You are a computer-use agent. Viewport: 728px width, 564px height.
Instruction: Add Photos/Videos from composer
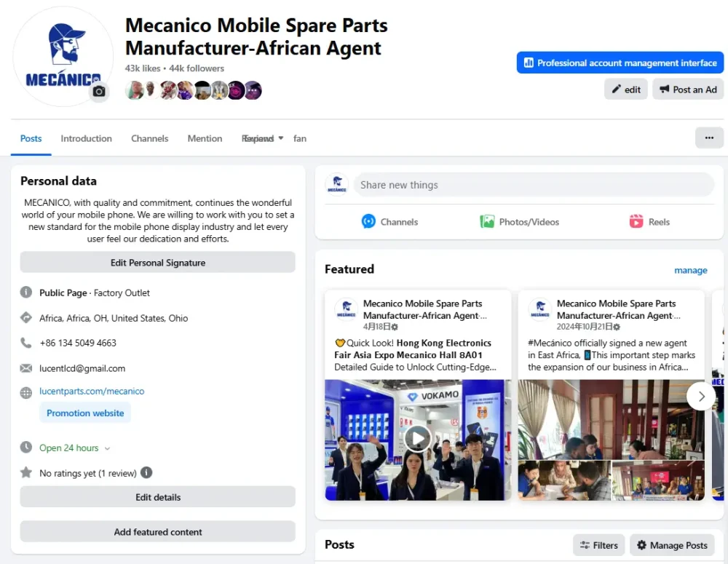(x=520, y=221)
